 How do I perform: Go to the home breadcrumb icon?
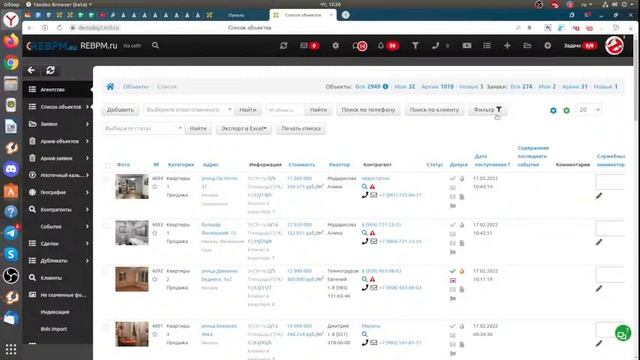coord(110,87)
